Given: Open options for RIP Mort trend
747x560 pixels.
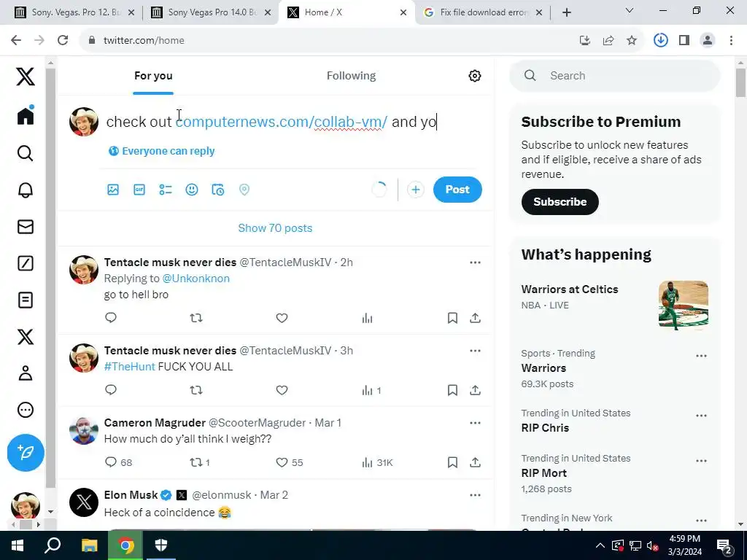Looking at the screenshot, I should [x=701, y=461].
